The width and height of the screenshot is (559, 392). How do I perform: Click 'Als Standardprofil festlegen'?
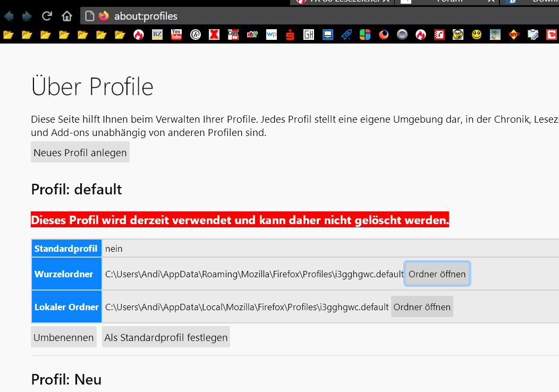point(166,337)
